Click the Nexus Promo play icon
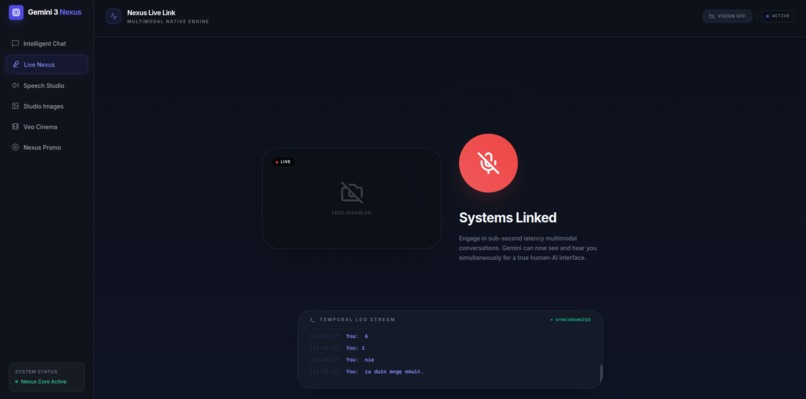The image size is (806, 399). pos(15,147)
